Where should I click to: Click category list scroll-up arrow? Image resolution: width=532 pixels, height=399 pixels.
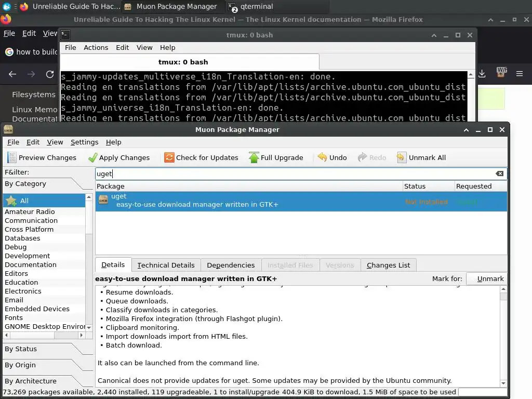pyautogui.click(x=89, y=197)
